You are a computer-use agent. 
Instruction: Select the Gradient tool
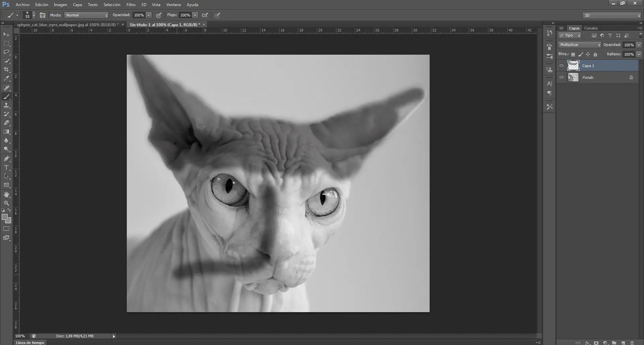(x=6, y=131)
